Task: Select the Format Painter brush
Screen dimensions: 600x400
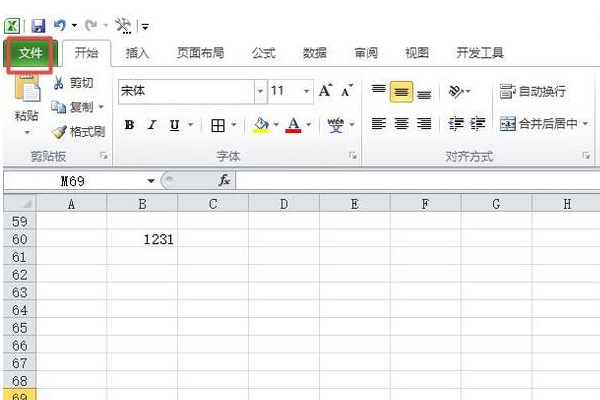Action: [x=59, y=132]
